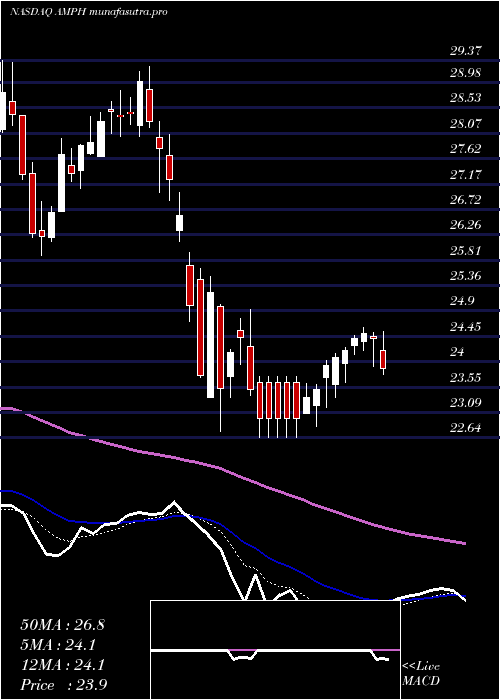This screenshot has width=500, height=700.
Task: Click the 25.36 price axis label
Action: 465,276
